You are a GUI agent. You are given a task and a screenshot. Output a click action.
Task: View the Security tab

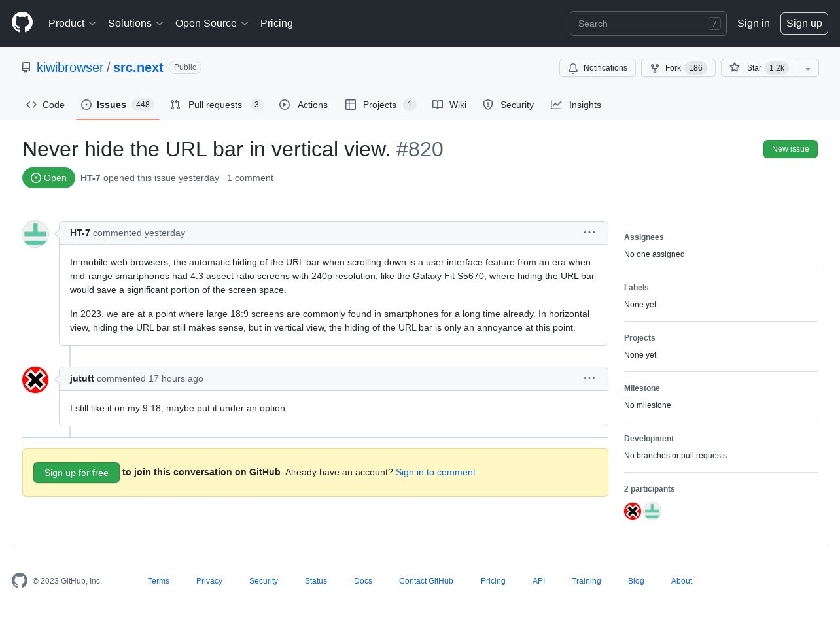[x=508, y=105]
